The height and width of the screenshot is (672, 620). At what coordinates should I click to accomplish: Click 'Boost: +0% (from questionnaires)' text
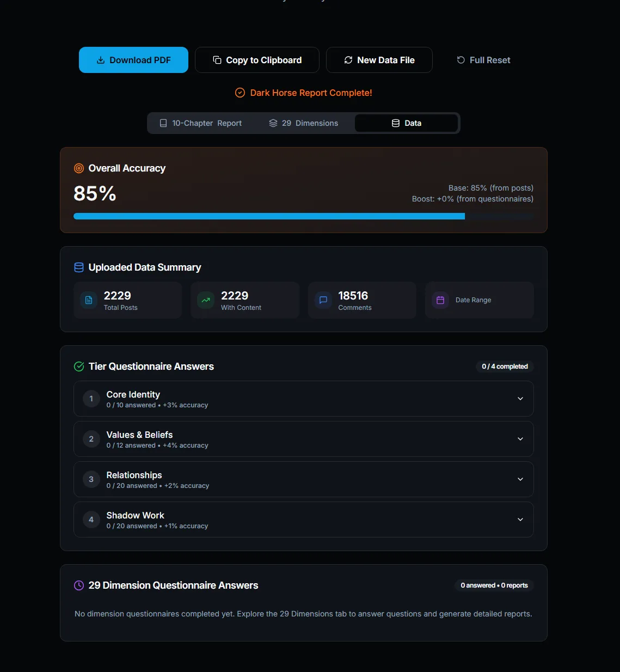coord(472,199)
